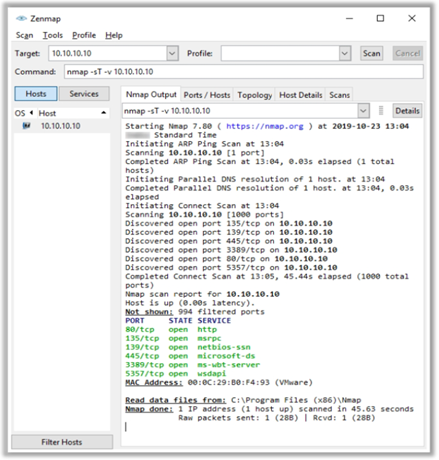This screenshot has height=460, width=439.
Task: Click the 139/tcp open netbios-ssn line
Action: coord(188,347)
